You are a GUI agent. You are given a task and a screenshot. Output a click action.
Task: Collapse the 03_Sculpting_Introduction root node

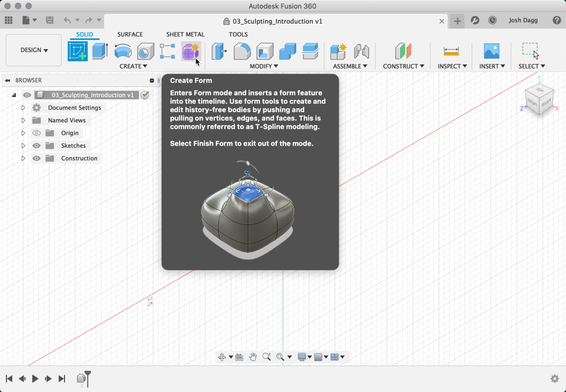[x=14, y=95]
